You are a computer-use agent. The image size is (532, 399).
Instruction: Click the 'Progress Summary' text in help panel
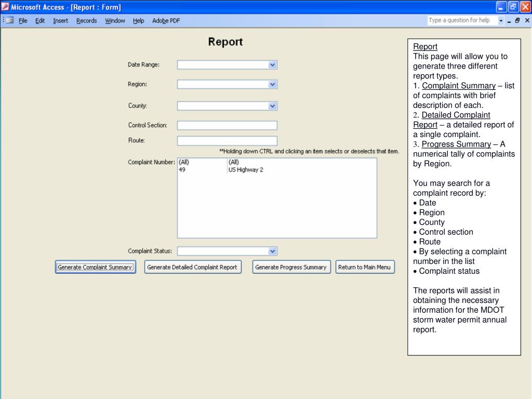tap(456, 144)
